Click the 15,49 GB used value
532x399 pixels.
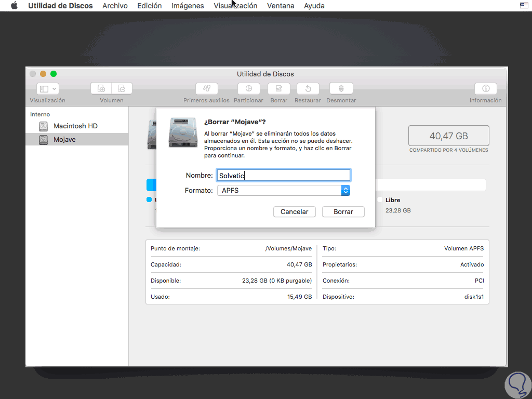pyautogui.click(x=299, y=297)
